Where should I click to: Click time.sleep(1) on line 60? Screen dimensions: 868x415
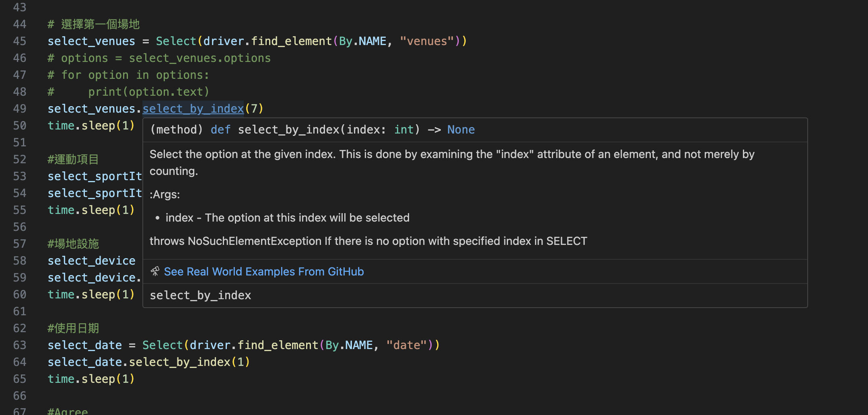(91, 294)
